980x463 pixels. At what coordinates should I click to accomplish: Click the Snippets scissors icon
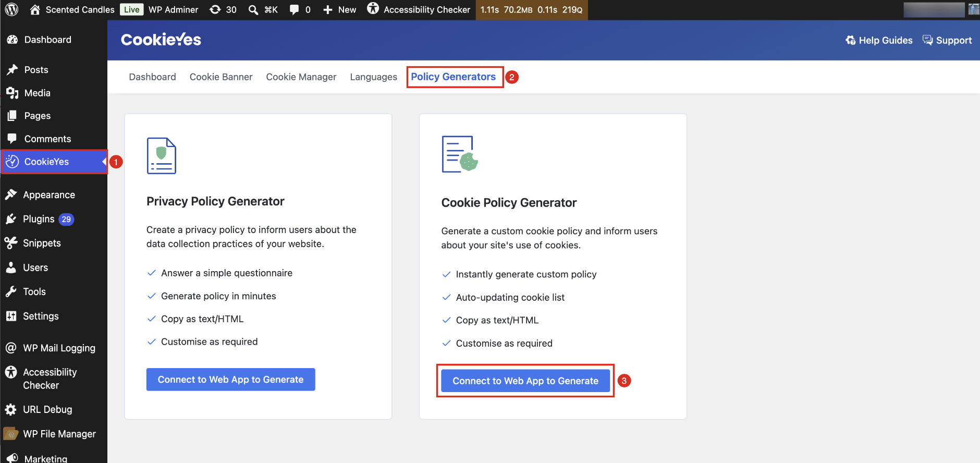[11, 243]
